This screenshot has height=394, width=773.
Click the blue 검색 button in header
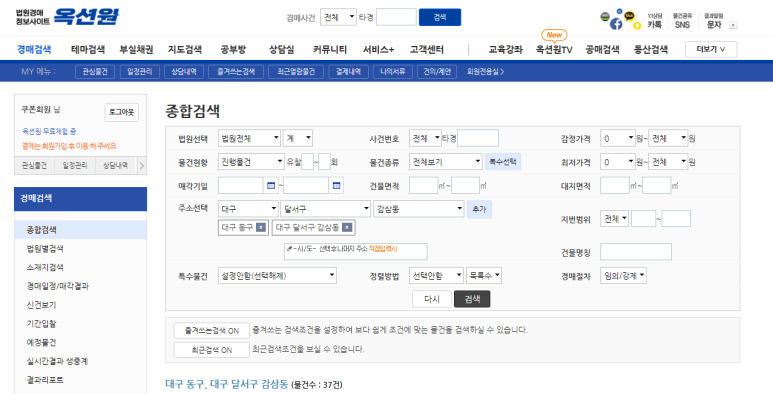click(440, 17)
